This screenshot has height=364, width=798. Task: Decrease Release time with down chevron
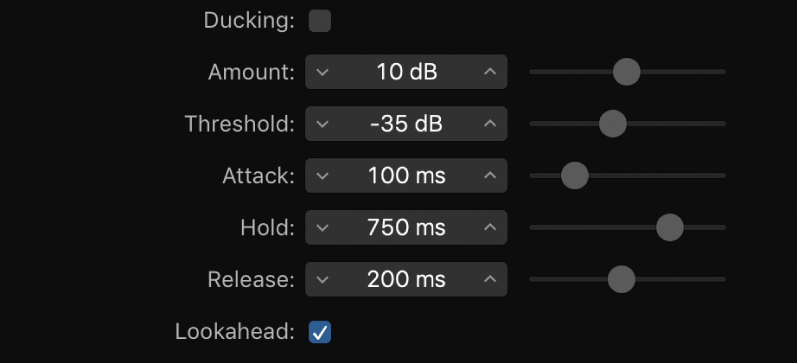(x=322, y=279)
